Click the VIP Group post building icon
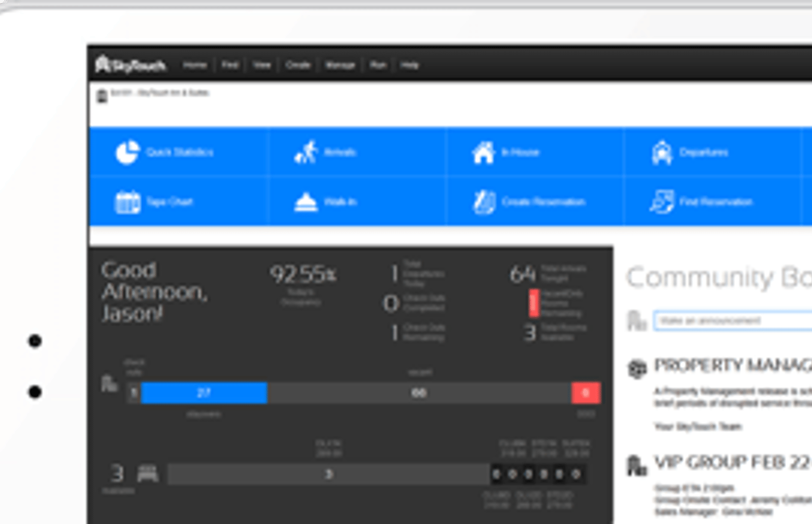This screenshot has height=524, width=812. coord(636,465)
